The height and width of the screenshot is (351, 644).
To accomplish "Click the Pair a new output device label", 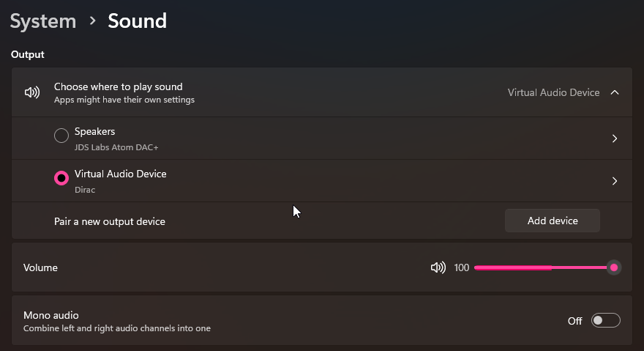I will pos(110,221).
